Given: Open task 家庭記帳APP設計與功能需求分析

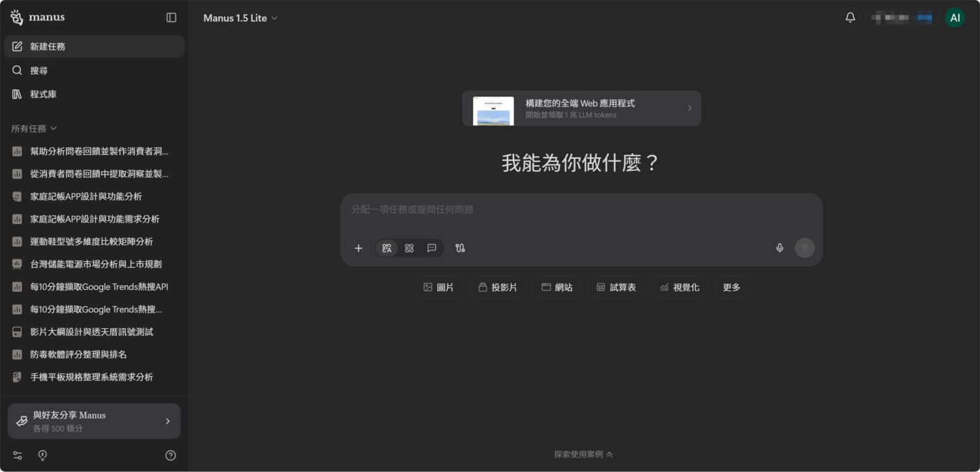Looking at the screenshot, I should [94, 219].
